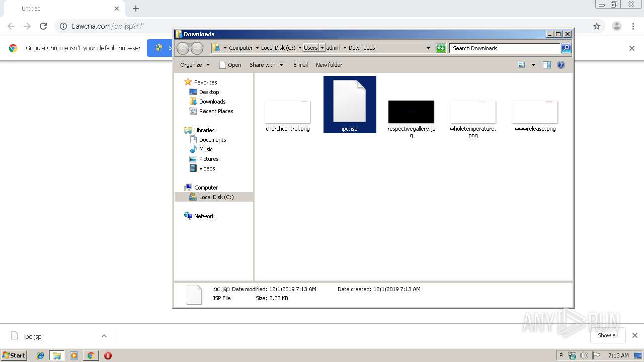Click Explorer Back navigation button
The image size is (644, 362).
tap(183, 48)
